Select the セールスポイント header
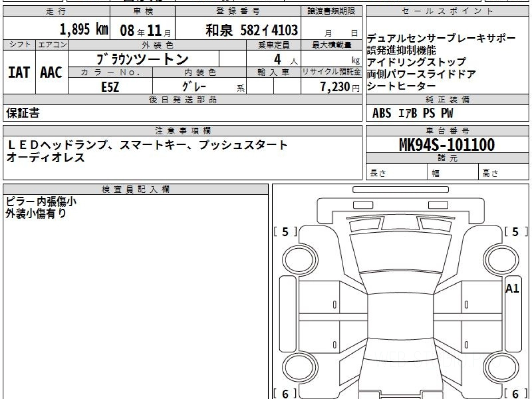The height and width of the screenshot is (399, 532). 447,12
